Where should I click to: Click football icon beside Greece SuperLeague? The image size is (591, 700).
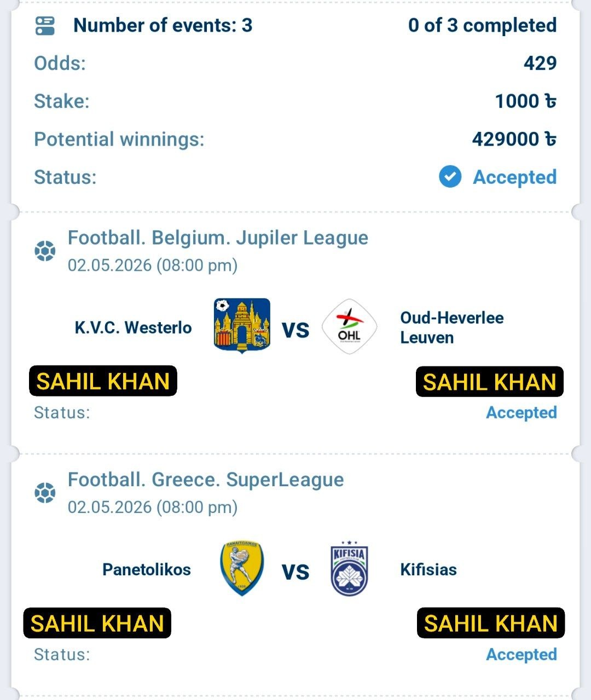tap(45, 493)
